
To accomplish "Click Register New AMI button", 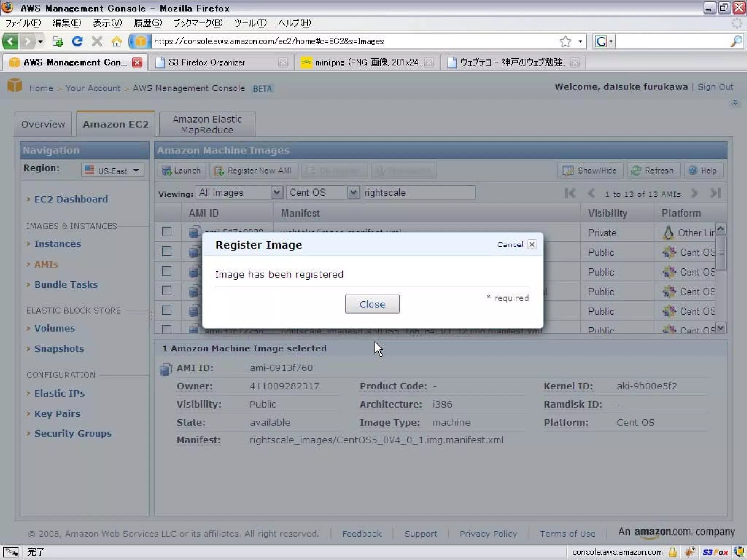I will (254, 170).
